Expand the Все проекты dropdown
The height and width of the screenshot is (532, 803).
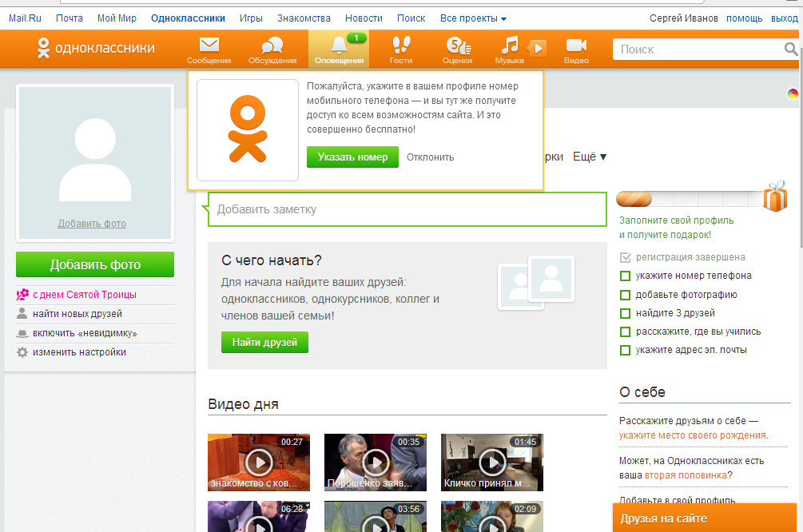click(473, 18)
